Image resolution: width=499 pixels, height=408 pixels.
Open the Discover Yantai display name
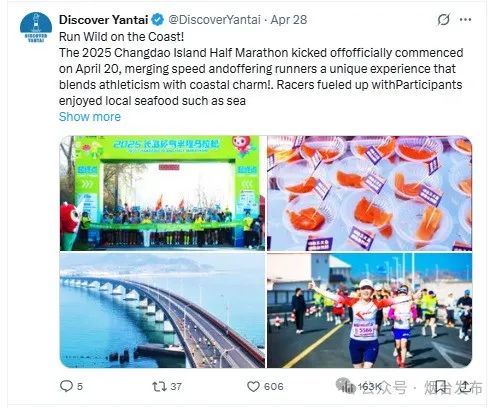tap(103, 20)
